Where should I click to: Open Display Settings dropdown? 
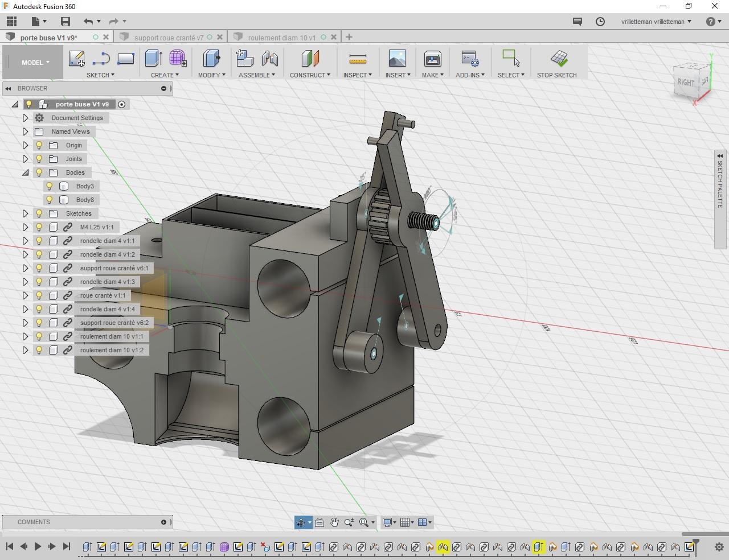click(x=390, y=522)
